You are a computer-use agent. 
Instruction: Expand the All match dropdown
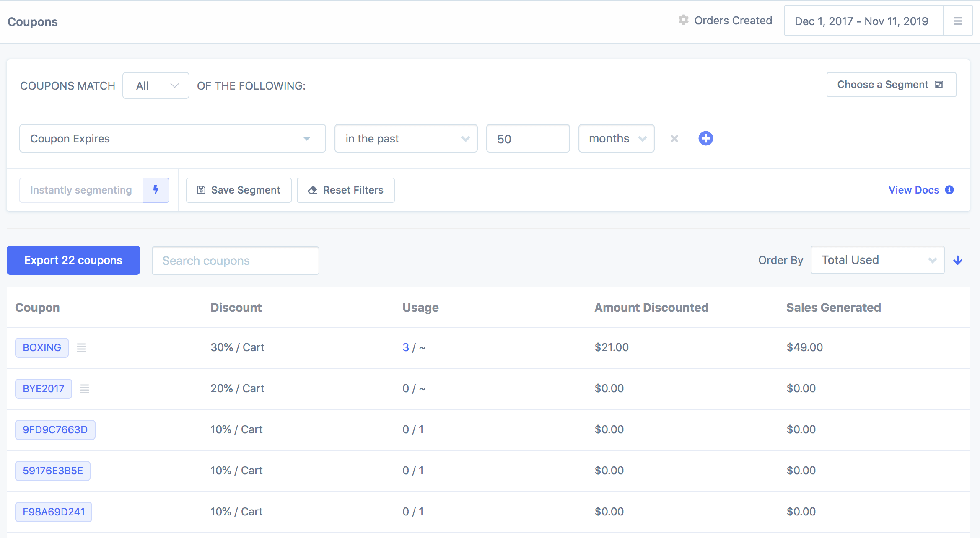[x=156, y=86]
